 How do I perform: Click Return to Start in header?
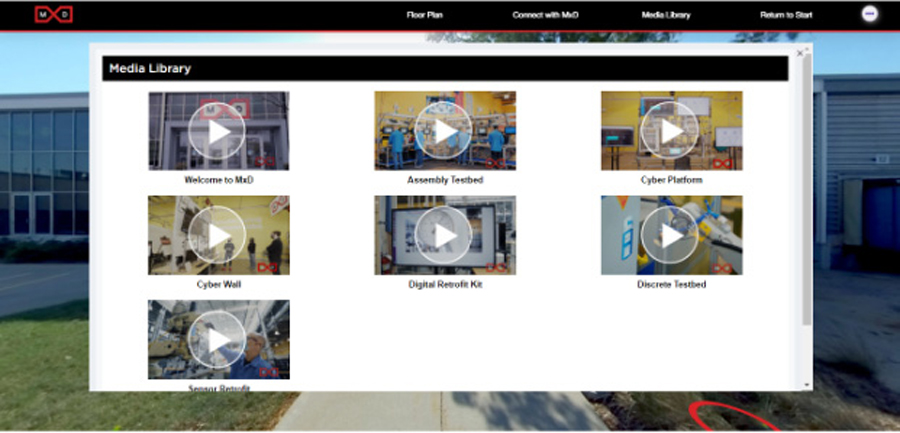point(786,16)
